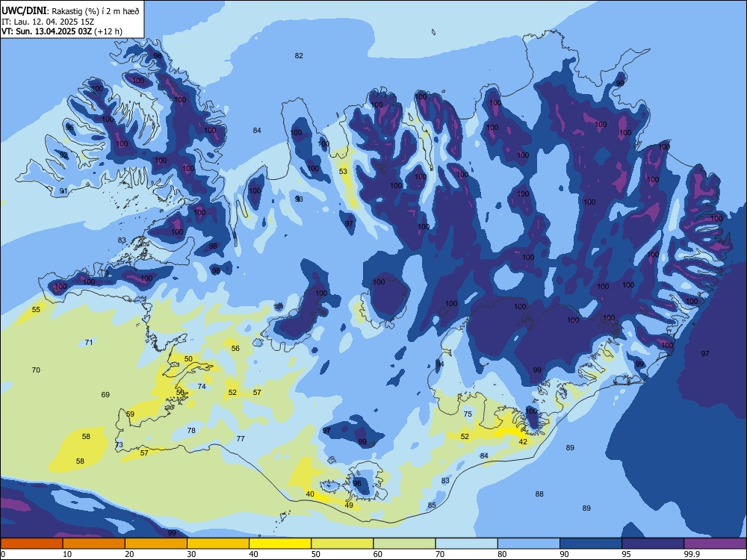
Task: Click the map value '77' on the south coast
Action: [241, 438]
